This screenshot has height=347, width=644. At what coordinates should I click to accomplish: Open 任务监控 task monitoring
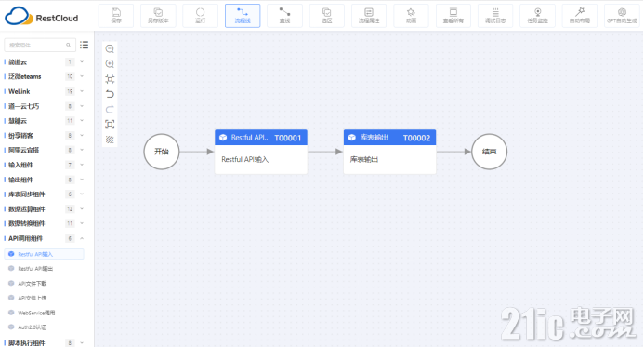point(538,16)
